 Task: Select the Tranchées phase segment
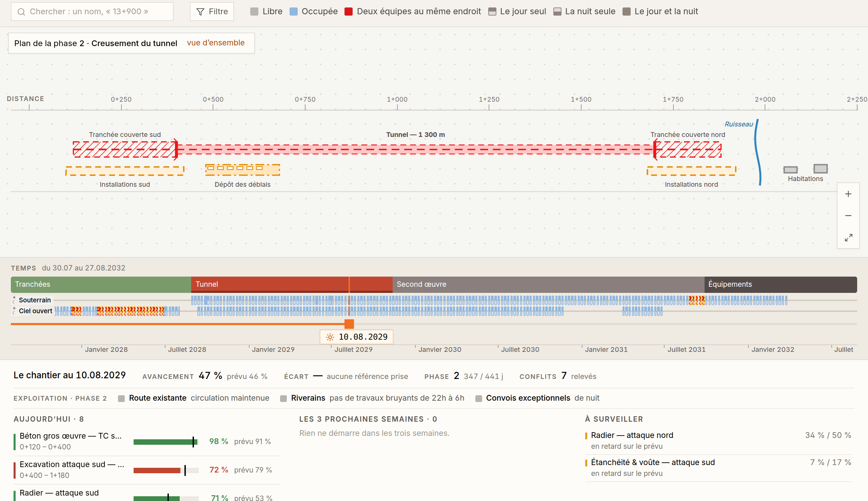101,284
